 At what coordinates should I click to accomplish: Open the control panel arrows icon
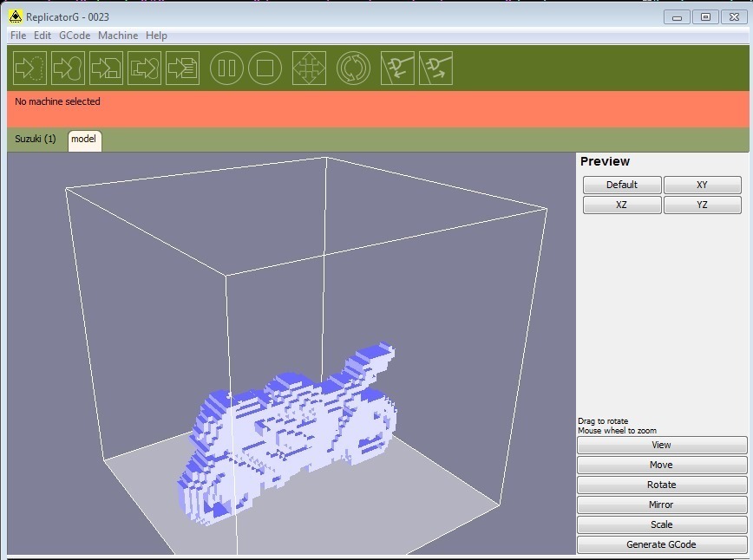point(309,68)
